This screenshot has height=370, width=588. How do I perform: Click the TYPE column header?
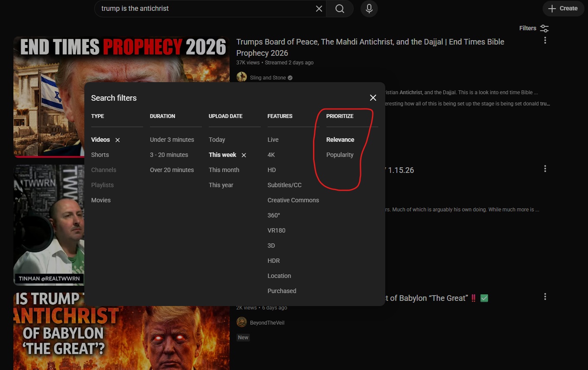pos(98,116)
